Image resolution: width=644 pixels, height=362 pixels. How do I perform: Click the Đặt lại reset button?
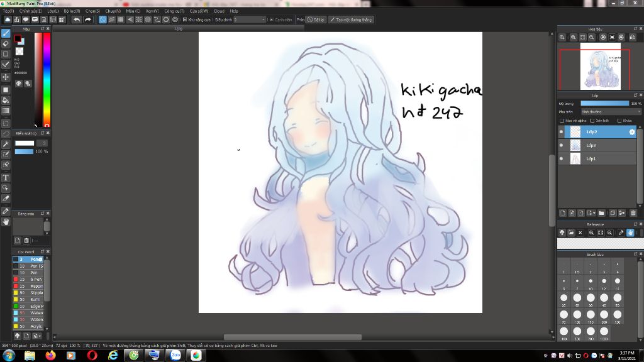click(x=316, y=19)
